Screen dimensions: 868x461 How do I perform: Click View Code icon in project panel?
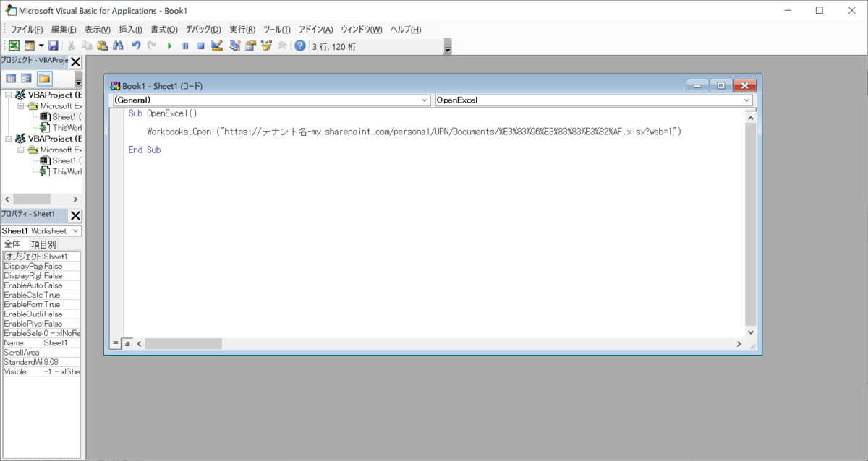coord(11,78)
